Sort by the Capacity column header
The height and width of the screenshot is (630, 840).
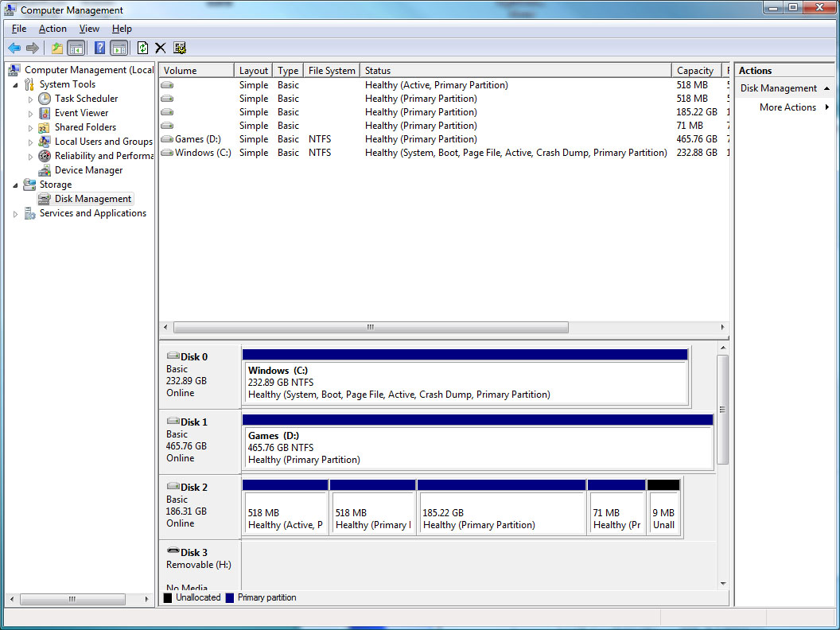(697, 71)
